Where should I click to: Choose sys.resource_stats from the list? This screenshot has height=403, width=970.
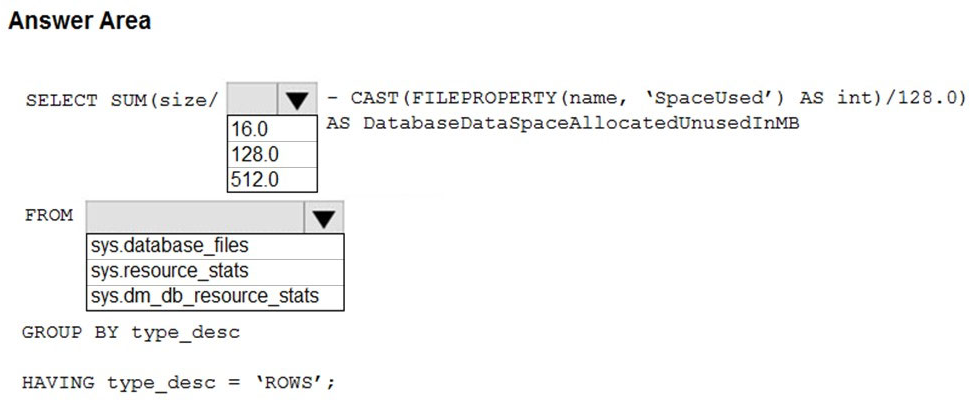(x=215, y=272)
